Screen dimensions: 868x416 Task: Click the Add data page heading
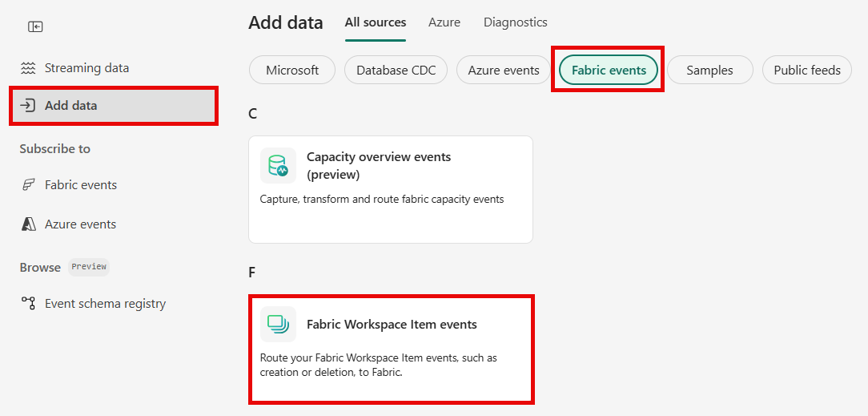point(286,22)
